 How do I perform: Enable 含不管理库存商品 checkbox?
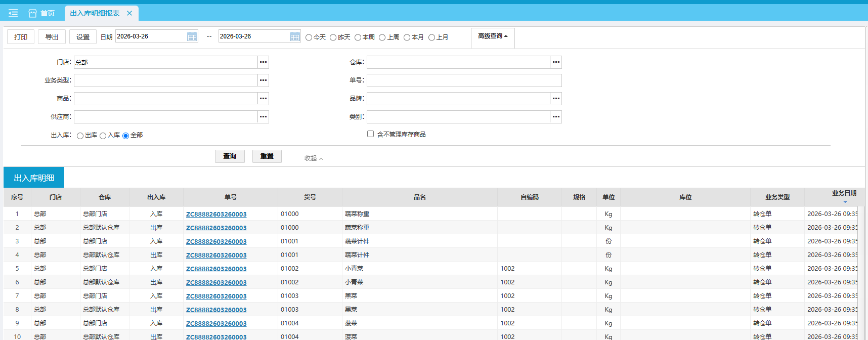tap(370, 134)
